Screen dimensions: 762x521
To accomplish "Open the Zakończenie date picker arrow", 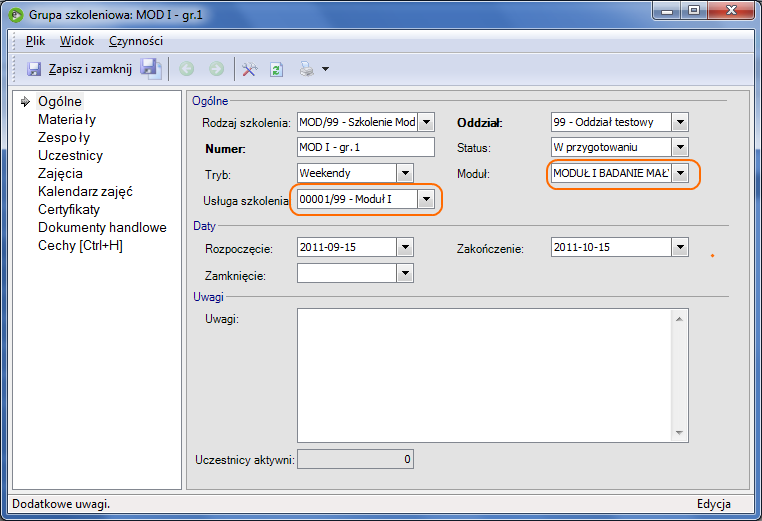I will point(680,247).
